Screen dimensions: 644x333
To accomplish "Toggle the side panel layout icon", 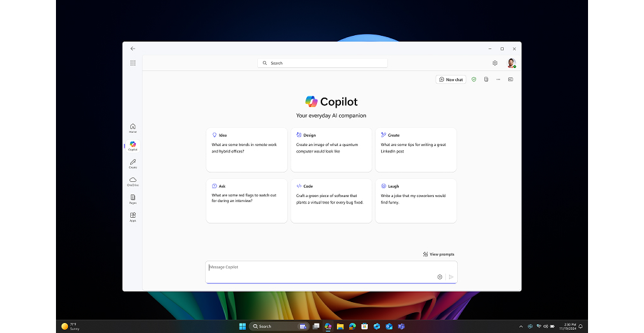I will [x=511, y=79].
